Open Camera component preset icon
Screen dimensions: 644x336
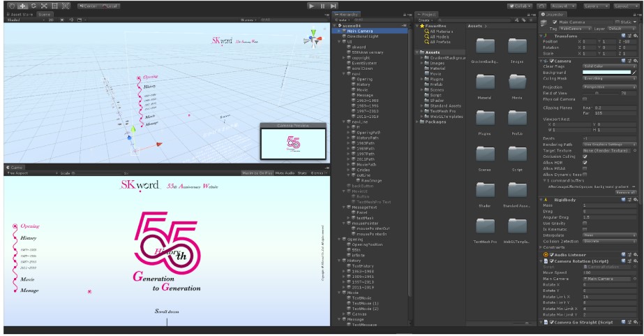629,61
